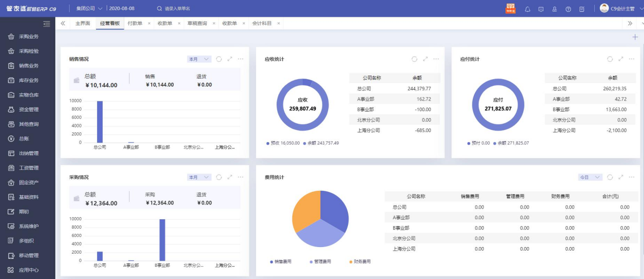The width and height of the screenshot is (644, 279).
Task: Expand 应收统计 panel to fullscreen
Action: point(426,59)
